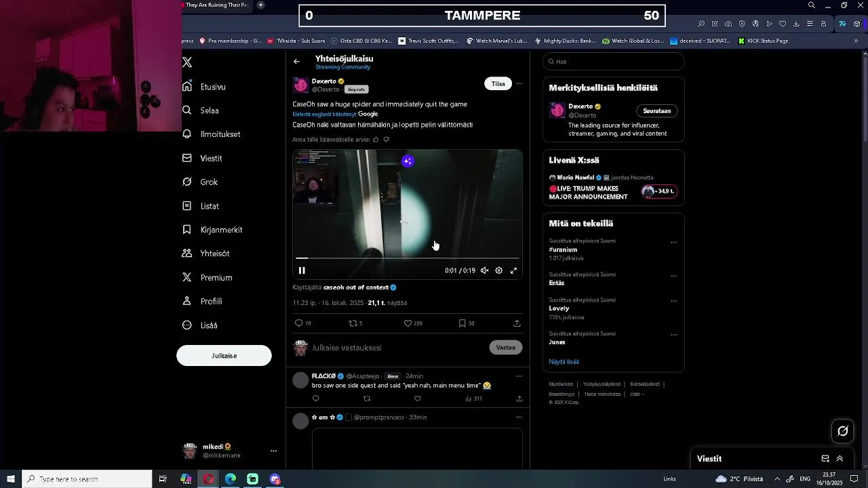
Task: Open Mario Nawfal live space
Action: coord(613,188)
